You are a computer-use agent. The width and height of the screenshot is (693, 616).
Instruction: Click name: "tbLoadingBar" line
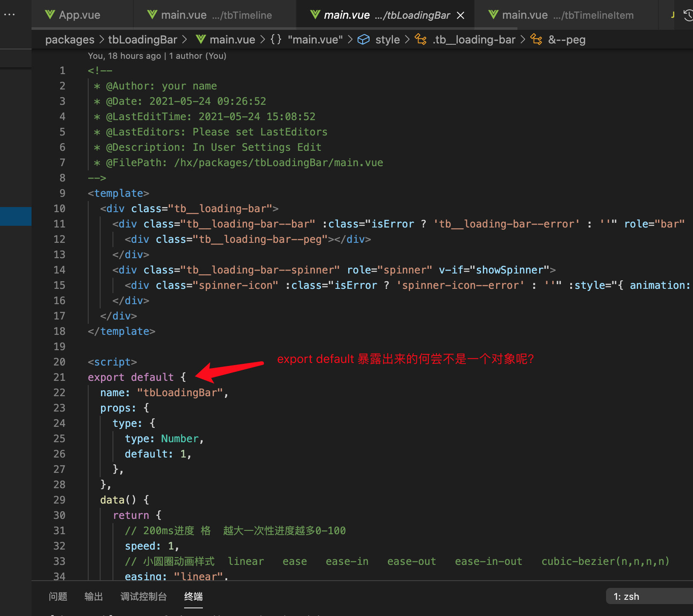(x=165, y=393)
